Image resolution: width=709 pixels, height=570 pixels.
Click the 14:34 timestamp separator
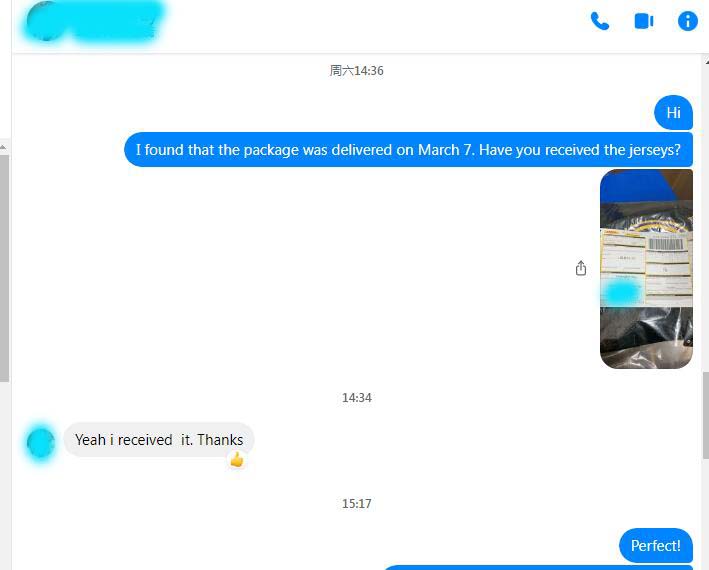357,398
